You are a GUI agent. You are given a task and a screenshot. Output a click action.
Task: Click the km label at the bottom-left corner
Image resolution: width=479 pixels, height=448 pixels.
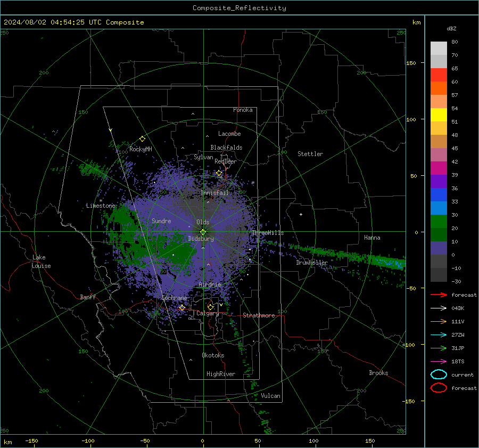[8, 442]
